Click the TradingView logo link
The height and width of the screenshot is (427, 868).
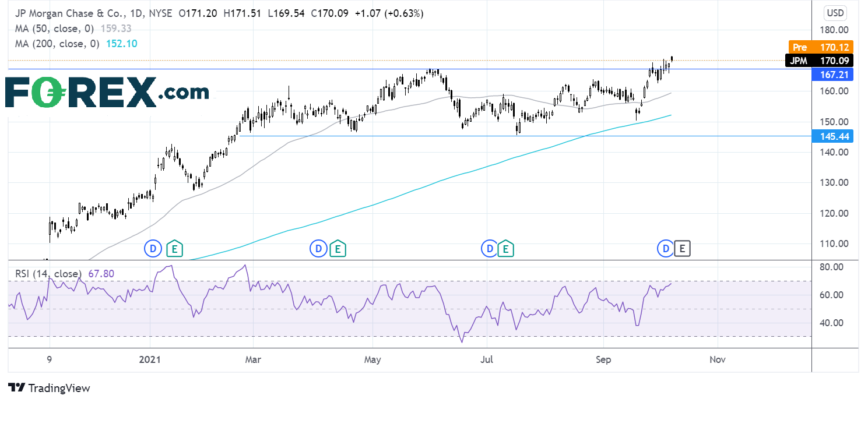coord(49,388)
